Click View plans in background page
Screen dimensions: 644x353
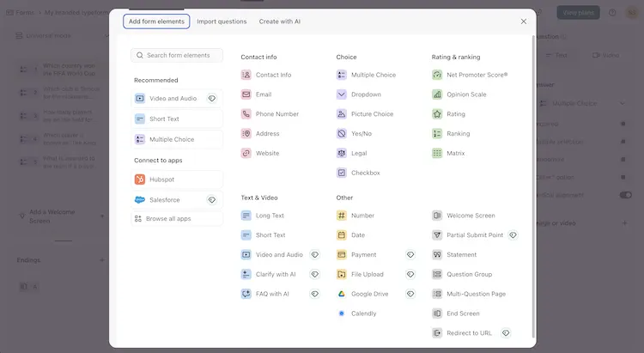pyautogui.click(x=578, y=13)
